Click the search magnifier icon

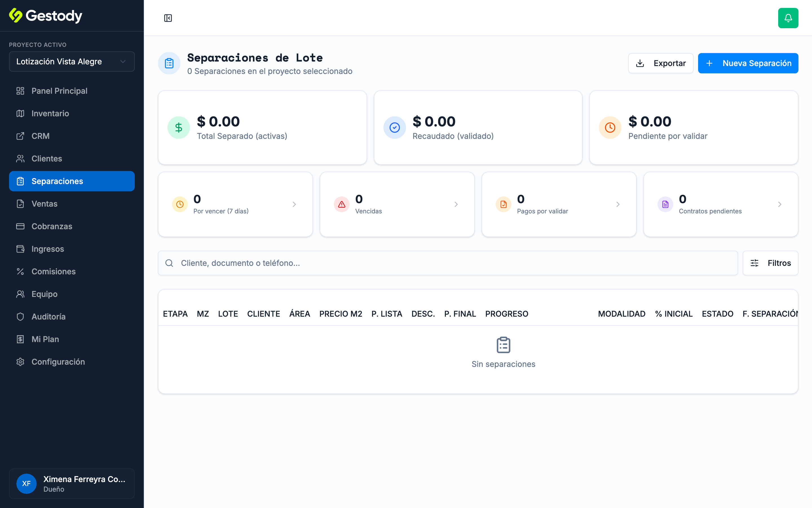[x=169, y=263]
